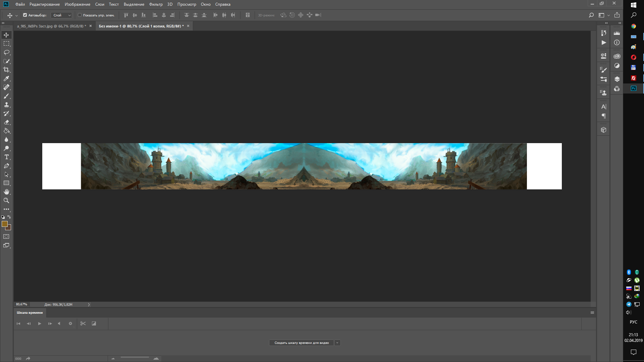Open the Layers panel icon
The image size is (644, 362).
(617, 79)
